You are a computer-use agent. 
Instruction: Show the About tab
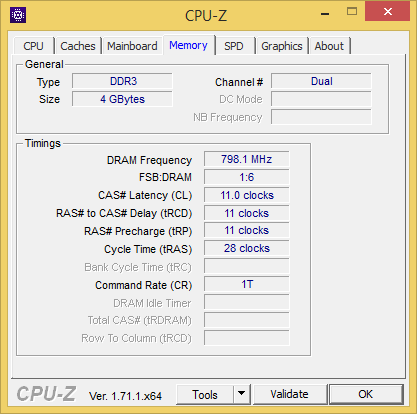[329, 46]
